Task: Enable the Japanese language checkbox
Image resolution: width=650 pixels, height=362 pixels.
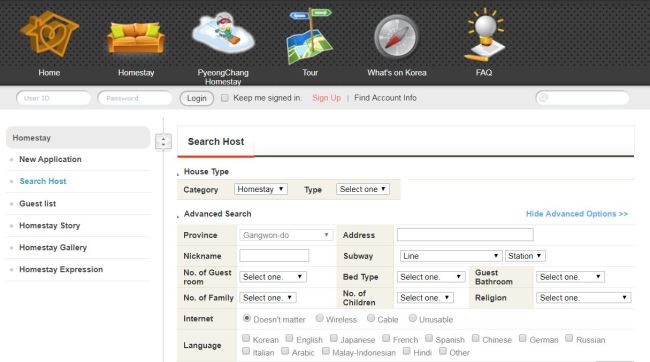Action: (x=334, y=338)
